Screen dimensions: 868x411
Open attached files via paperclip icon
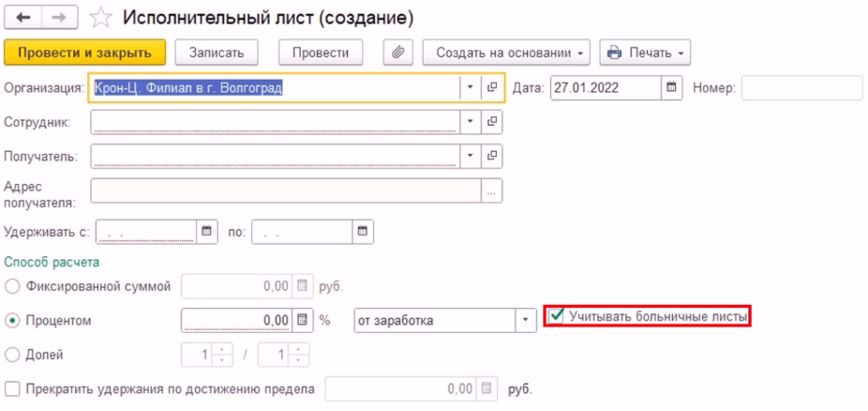click(x=397, y=53)
